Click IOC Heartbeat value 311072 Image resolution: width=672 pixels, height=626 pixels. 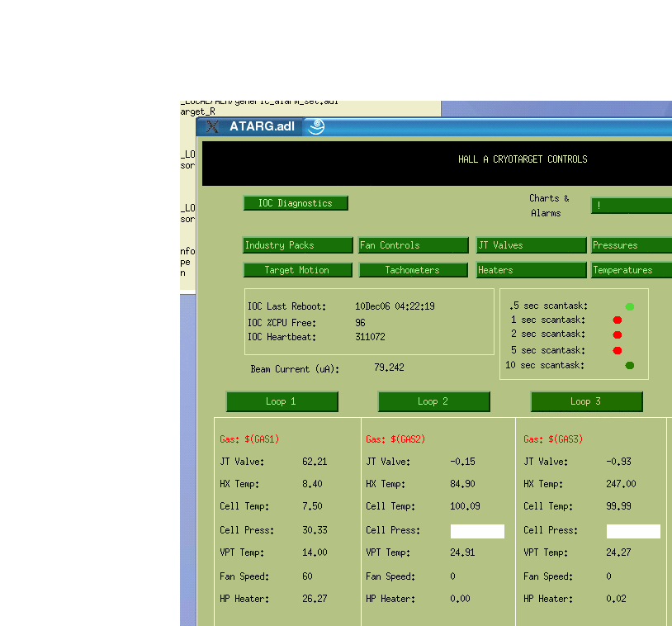(x=370, y=337)
